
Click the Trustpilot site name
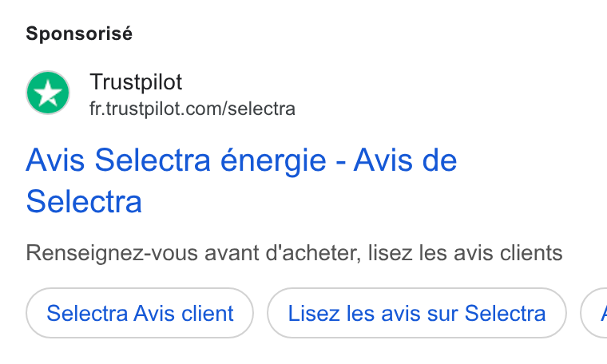point(136,82)
